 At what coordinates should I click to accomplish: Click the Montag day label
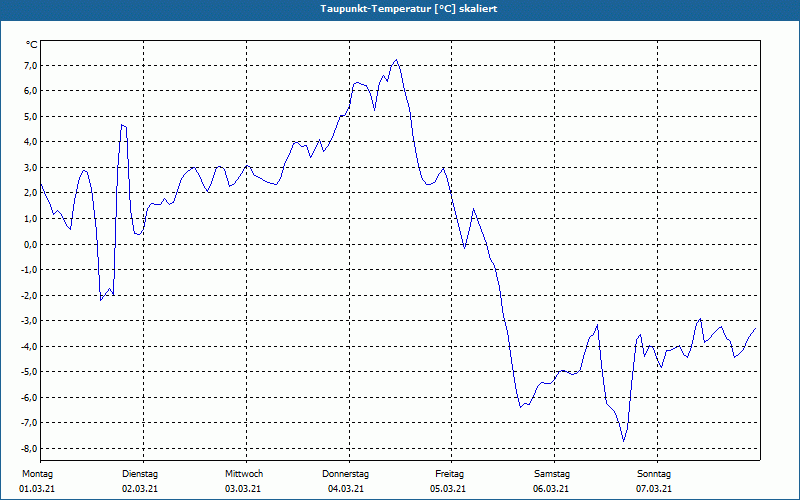[37, 474]
